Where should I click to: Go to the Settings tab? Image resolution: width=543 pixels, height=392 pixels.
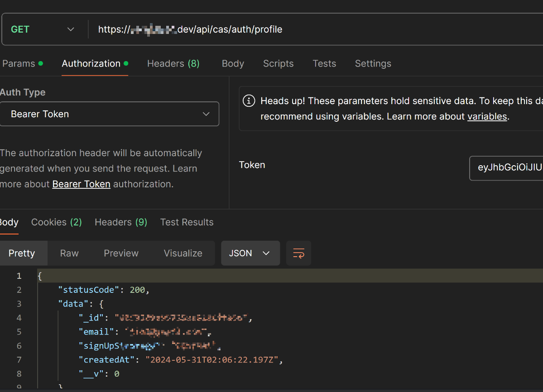373,64
